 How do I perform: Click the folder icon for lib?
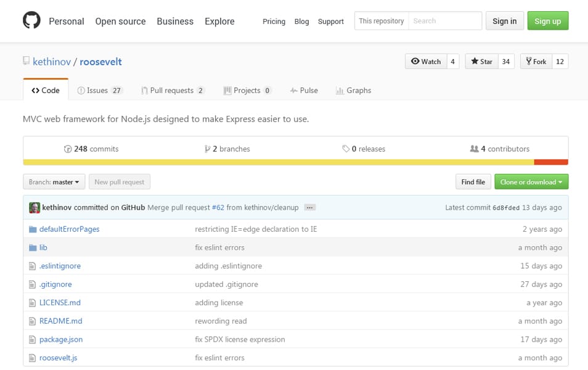(x=33, y=248)
